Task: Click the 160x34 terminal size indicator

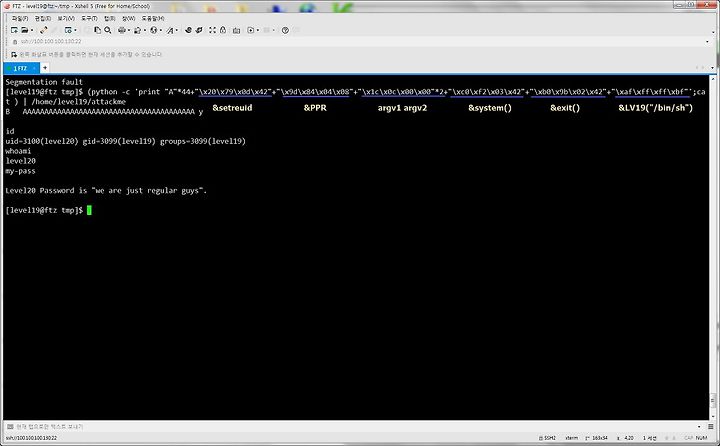Action: pyautogui.click(x=596, y=438)
